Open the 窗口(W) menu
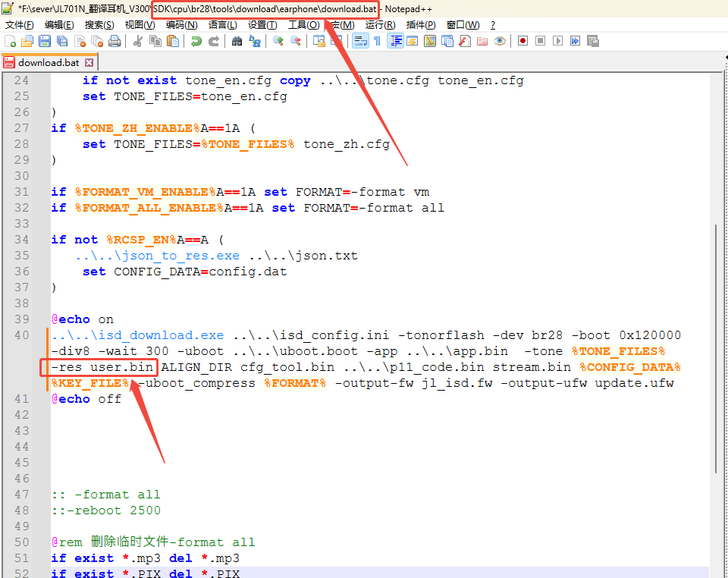 tap(463, 25)
